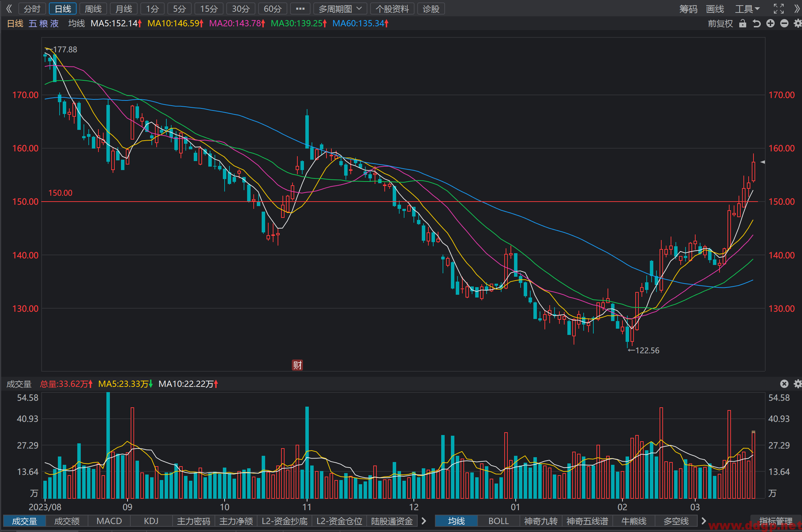This screenshot has width=802, height=532.
Task: Open chart settings gear icon
Action: click(797, 24)
